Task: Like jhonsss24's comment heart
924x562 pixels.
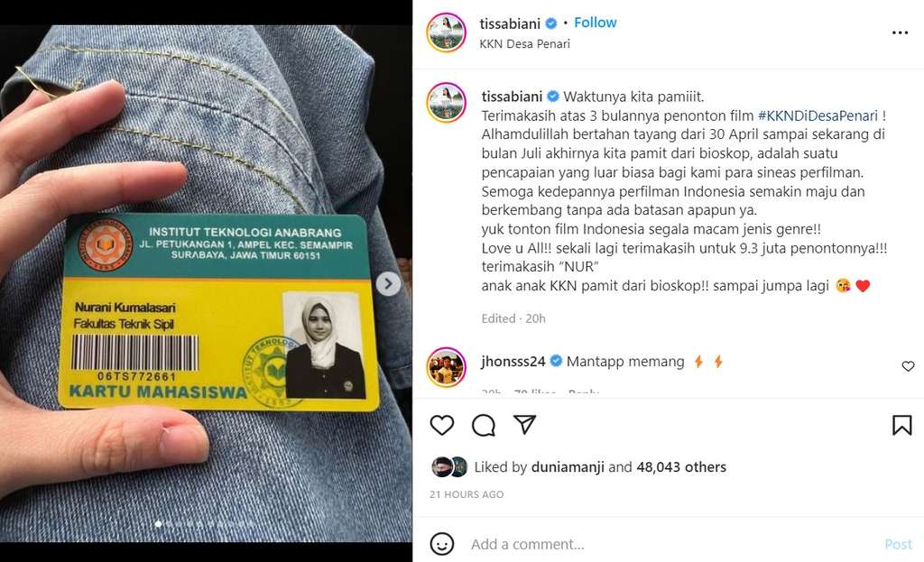Action: pos(908,366)
